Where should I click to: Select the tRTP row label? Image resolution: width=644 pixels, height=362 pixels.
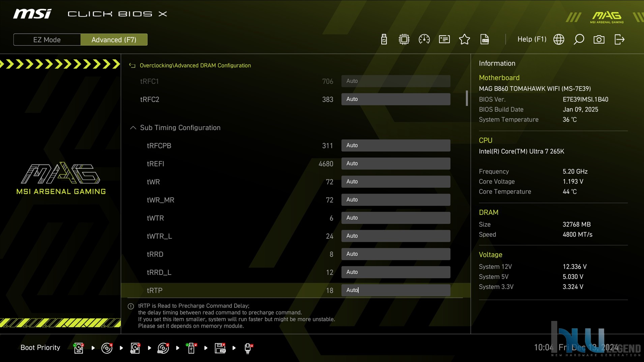(x=154, y=291)
